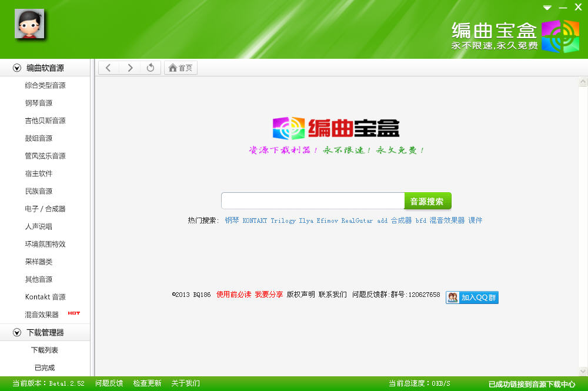Click the 编曲宝盒 logo in the header
The height and width of the screenshot is (391, 588).
pyautogui.click(x=515, y=36)
